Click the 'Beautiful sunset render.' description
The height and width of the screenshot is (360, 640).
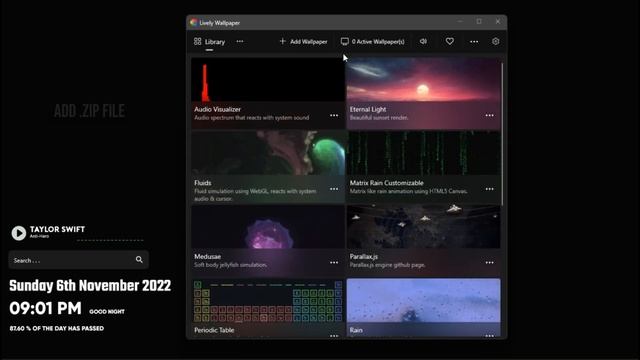[379, 118]
